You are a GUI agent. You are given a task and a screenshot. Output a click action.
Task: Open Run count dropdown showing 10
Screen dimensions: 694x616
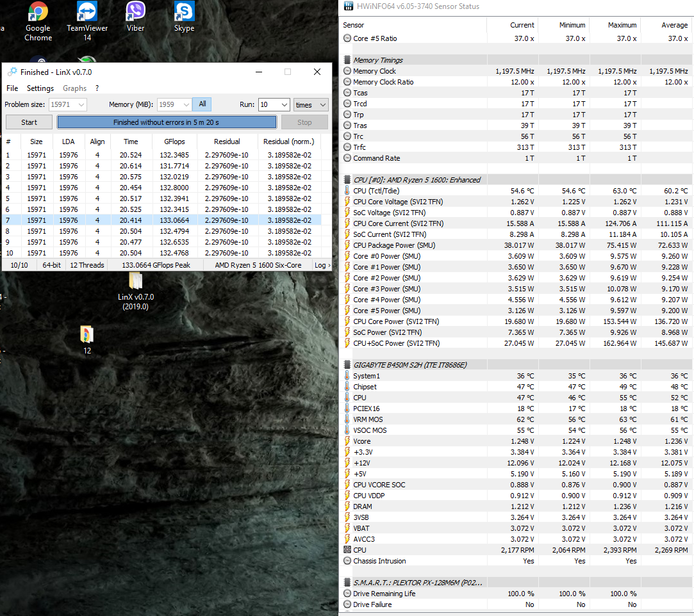pyautogui.click(x=285, y=105)
